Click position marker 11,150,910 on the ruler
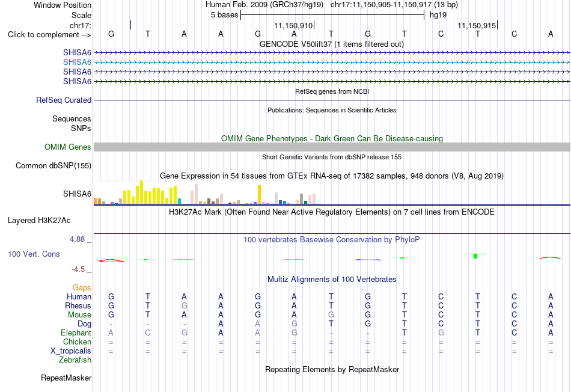Viewport: 571px width, 392px height. [x=293, y=25]
